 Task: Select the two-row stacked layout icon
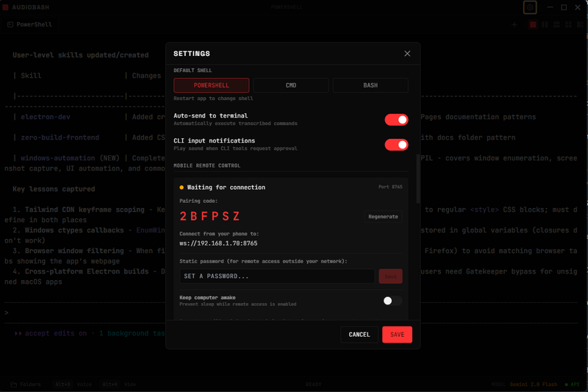tap(556, 25)
